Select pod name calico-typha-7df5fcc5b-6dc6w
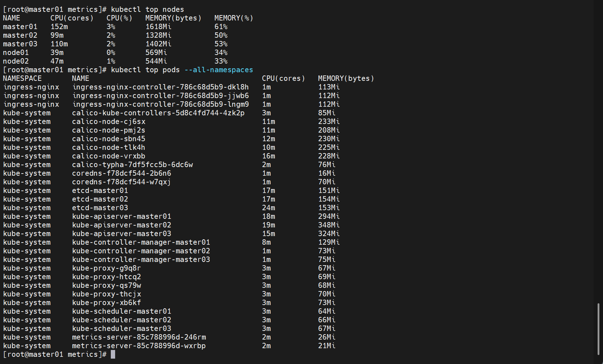Screen dimensions: 603x364 point(132,165)
